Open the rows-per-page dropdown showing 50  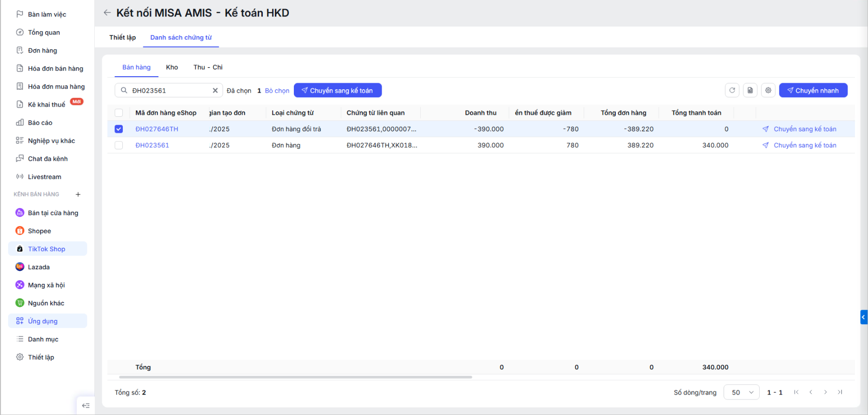742,392
